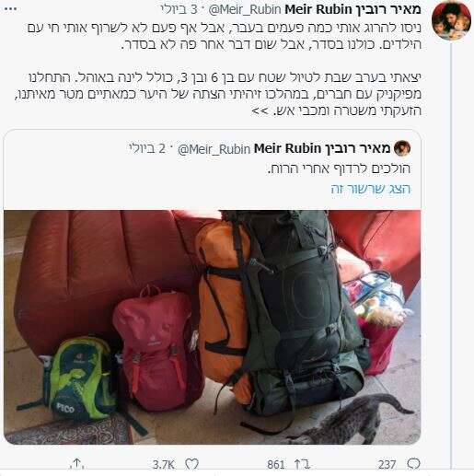Open Meir Rubin's large profile avatar
474x476 pixels.
(x=451, y=20)
